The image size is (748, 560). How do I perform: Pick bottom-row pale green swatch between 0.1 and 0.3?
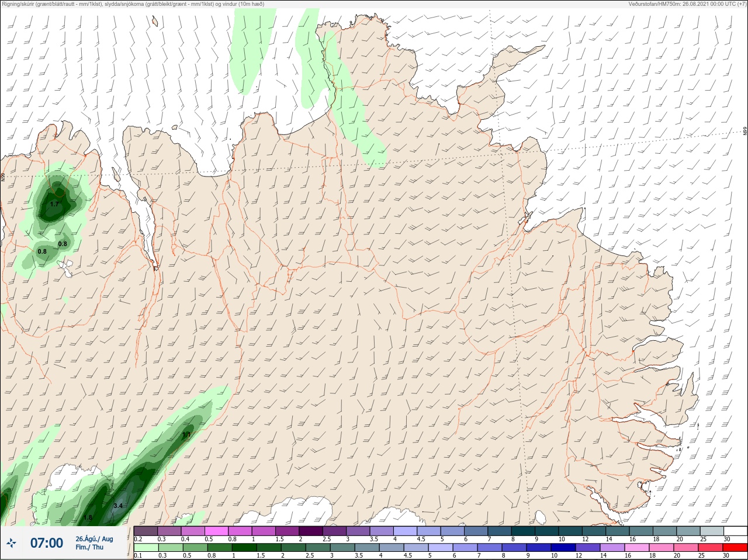(146, 548)
